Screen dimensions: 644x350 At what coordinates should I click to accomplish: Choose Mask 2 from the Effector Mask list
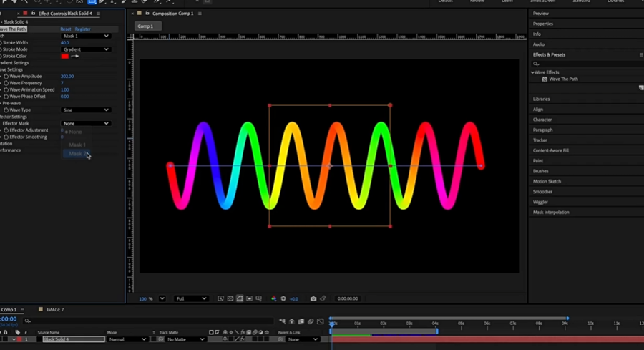point(77,154)
